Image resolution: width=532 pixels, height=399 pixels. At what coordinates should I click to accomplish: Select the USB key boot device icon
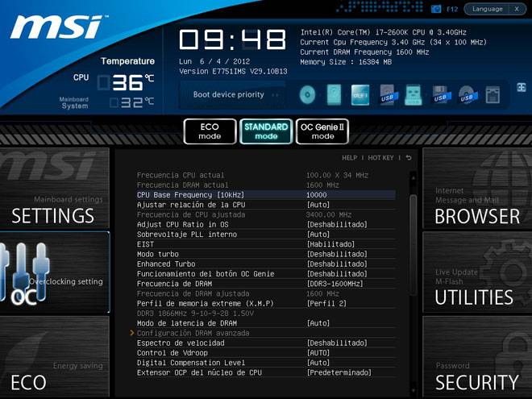(414, 94)
